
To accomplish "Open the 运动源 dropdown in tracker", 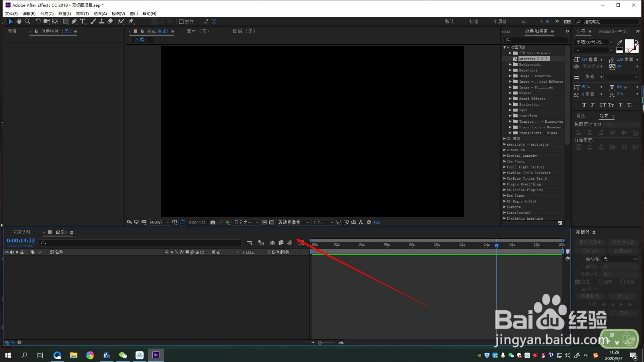I will pyautogui.click(x=620, y=259).
